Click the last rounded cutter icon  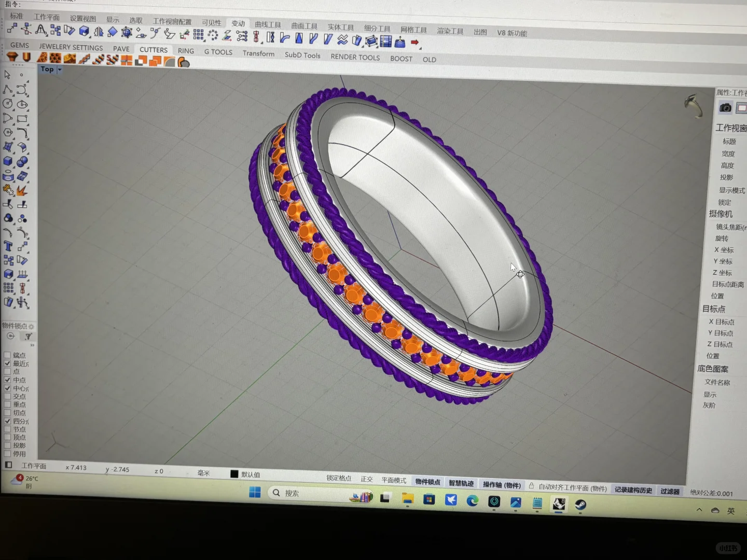click(184, 63)
